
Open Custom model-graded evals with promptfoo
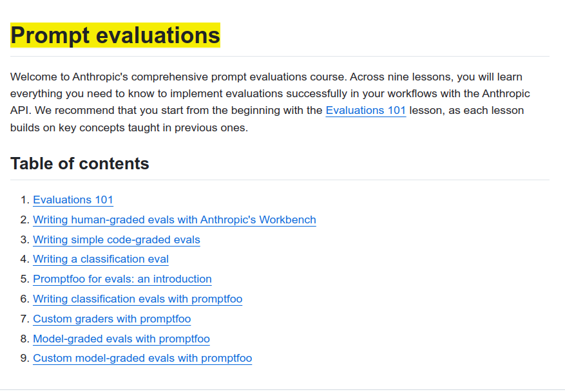[142, 359]
